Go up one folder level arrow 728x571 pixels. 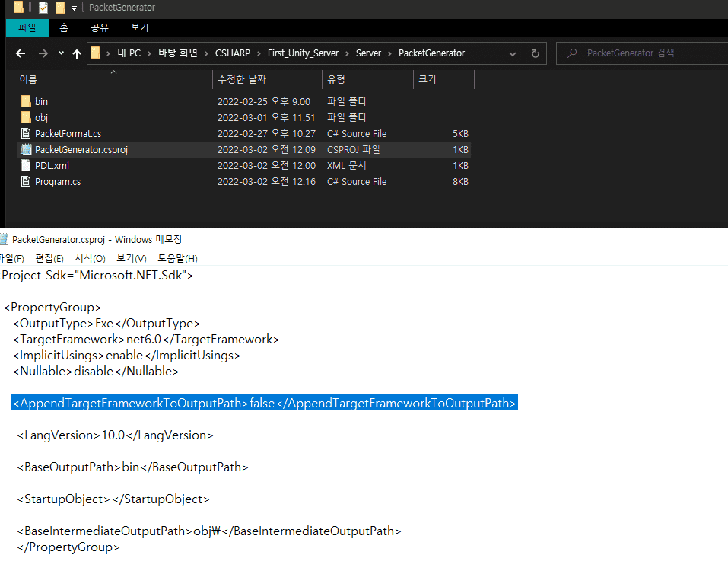coord(77,53)
